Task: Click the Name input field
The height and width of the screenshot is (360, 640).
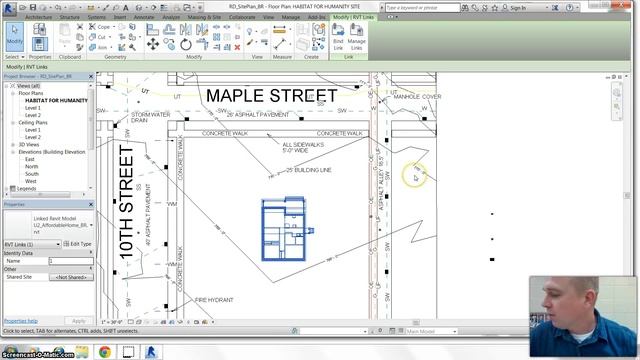Action: [71, 260]
